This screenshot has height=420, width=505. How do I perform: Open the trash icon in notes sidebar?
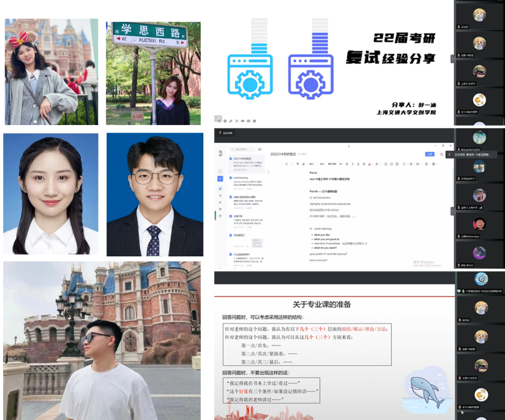pos(220,216)
